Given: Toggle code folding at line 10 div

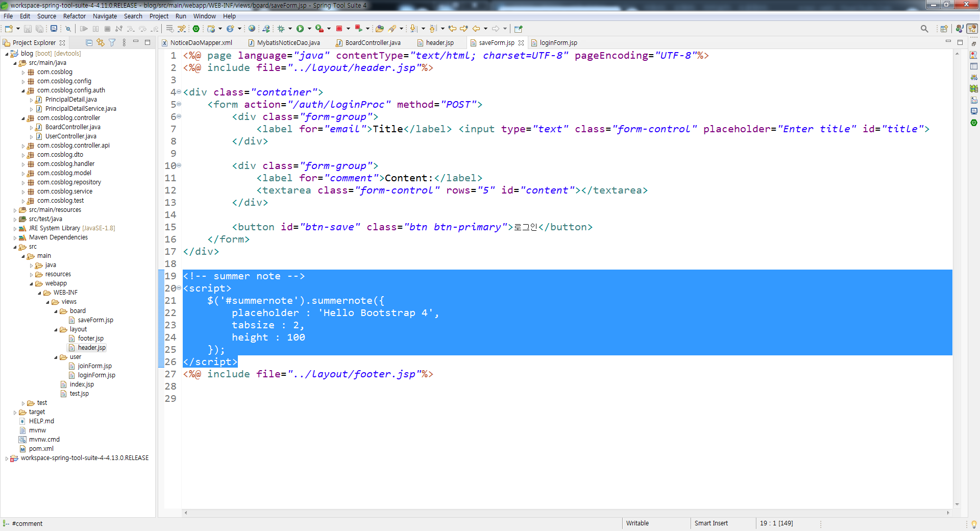Looking at the screenshot, I should (179, 165).
